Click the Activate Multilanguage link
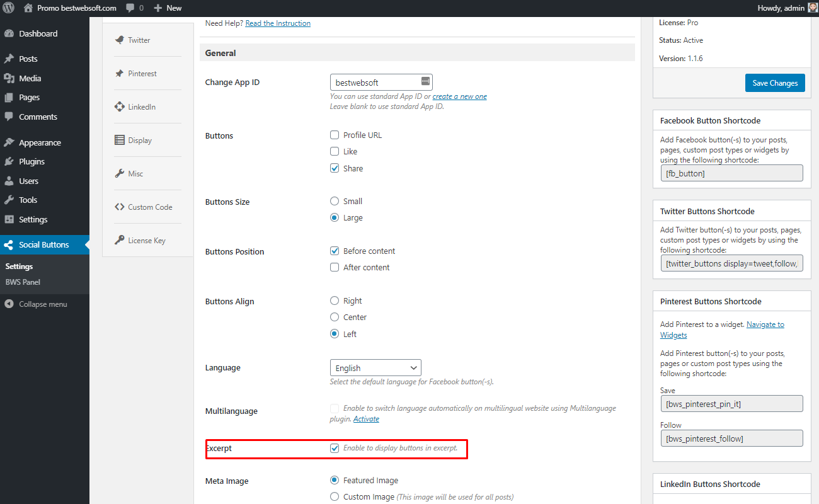Viewport: 819px width, 504px height. point(366,419)
